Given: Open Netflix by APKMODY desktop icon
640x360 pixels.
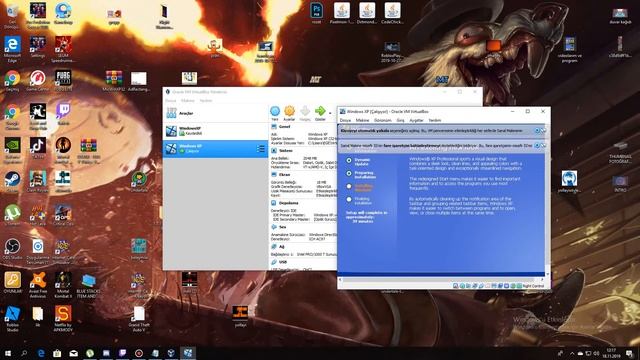Looking at the screenshot, I should click(x=63, y=318).
